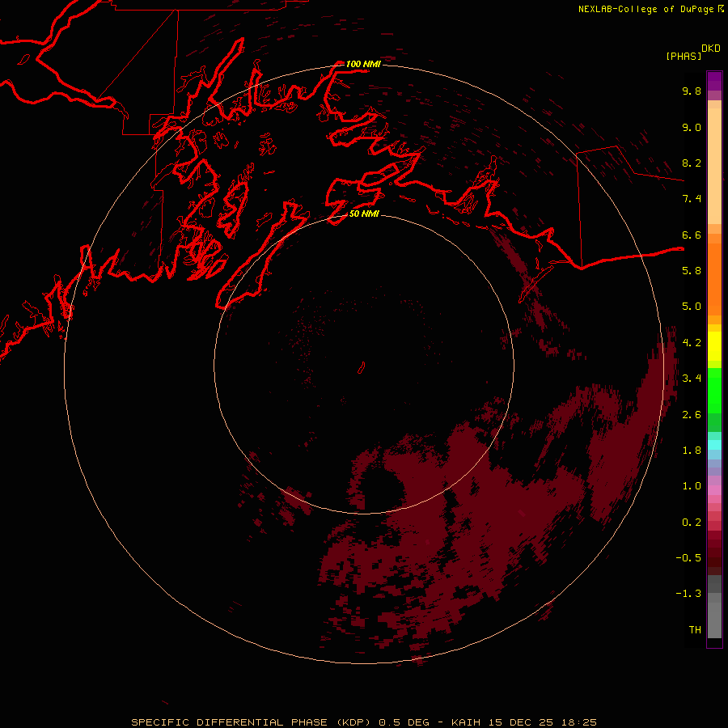Click the product title caption at bottom
The image size is (728, 728).
(363, 722)
